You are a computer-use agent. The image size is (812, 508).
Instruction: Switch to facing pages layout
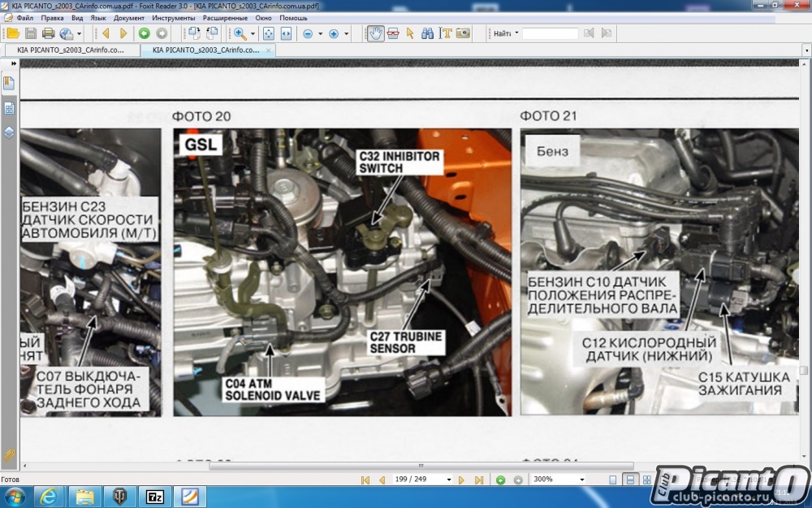[x=647, y=480]
